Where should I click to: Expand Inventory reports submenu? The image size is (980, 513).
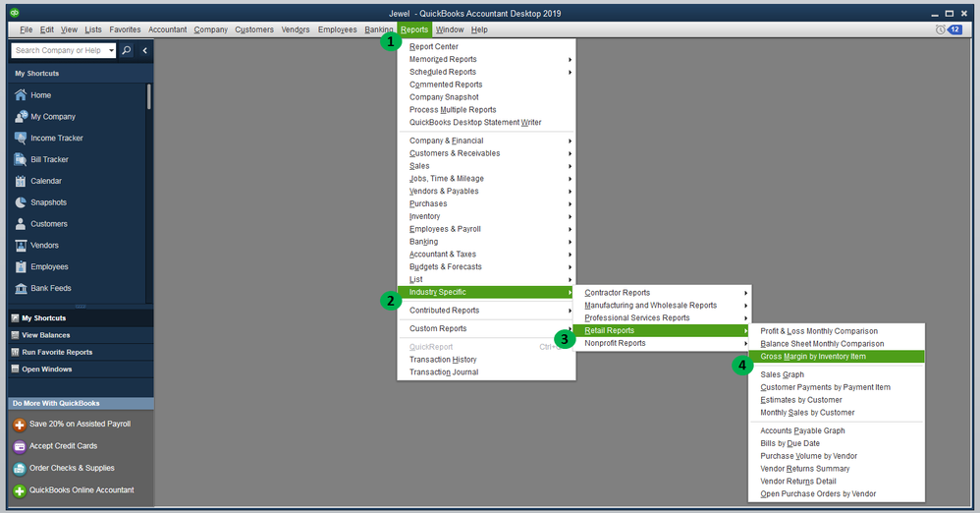(570, 216)
